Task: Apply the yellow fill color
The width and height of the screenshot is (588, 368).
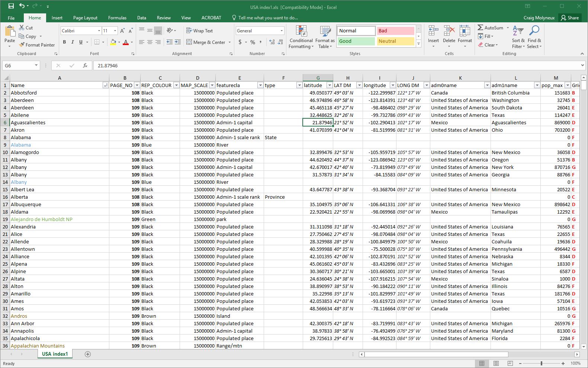Action: coord(113,42)
